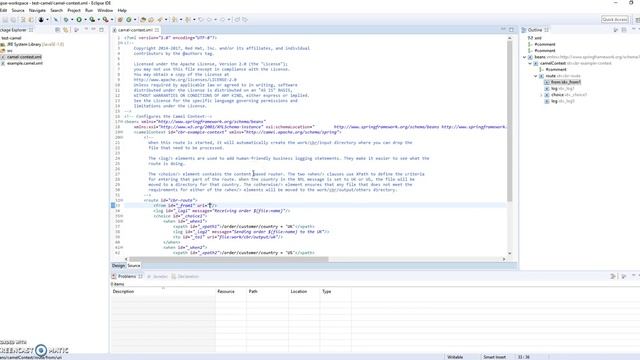The width and height of the screenshot is (640, 360).
Task: Click the Save toolbar icon
Action: pos(5,20)
